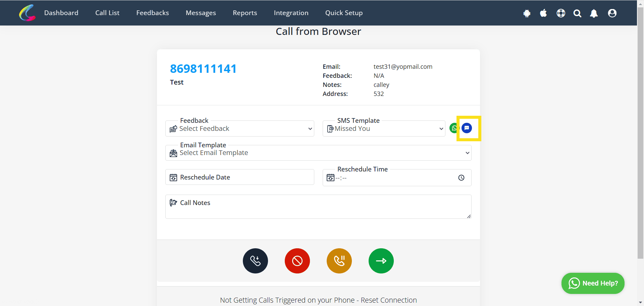Image resolution: width=644 pixels, height=306 pixels.
Task: Click the SMS Template document icon
Action: pos(330,129)
